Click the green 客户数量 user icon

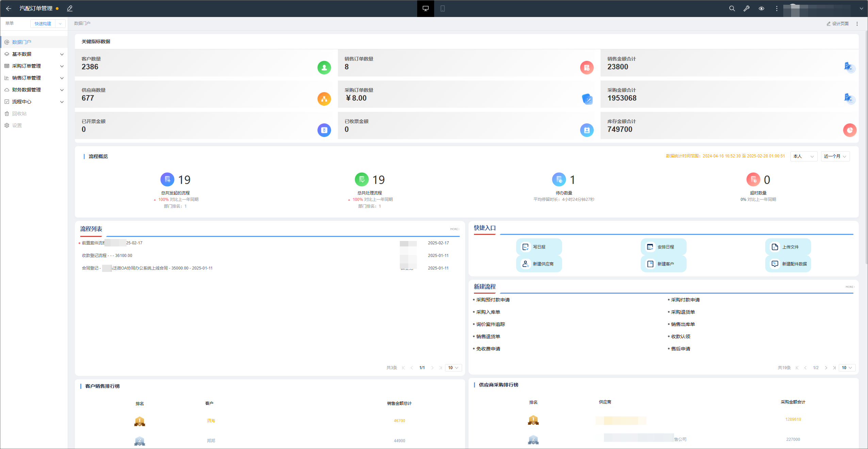[x=324, y=68]
